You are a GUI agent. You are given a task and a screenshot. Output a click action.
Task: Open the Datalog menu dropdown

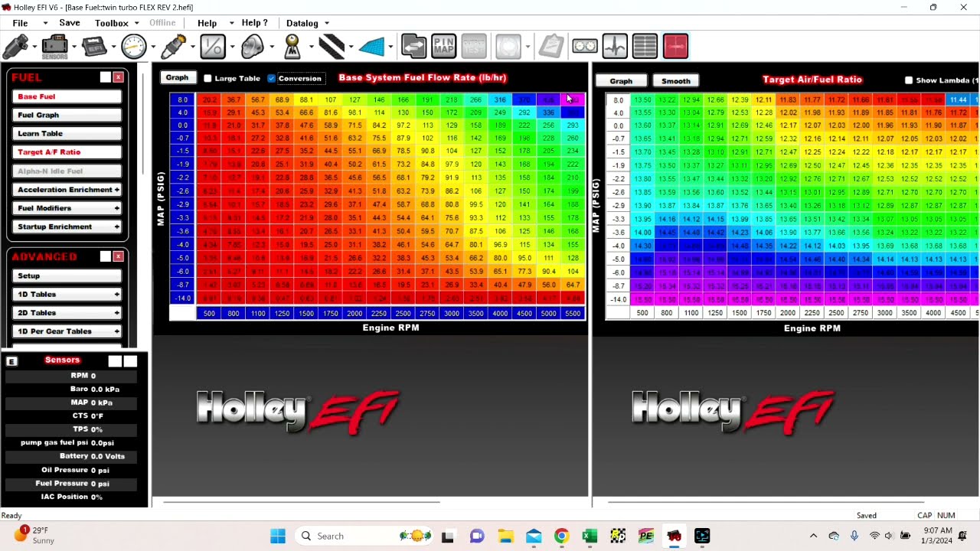326,24
